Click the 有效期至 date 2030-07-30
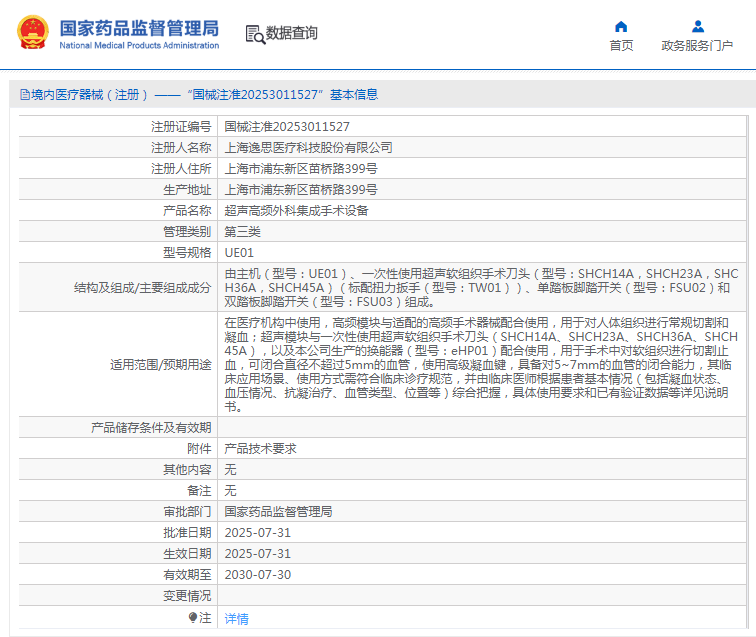 (257, 575)
